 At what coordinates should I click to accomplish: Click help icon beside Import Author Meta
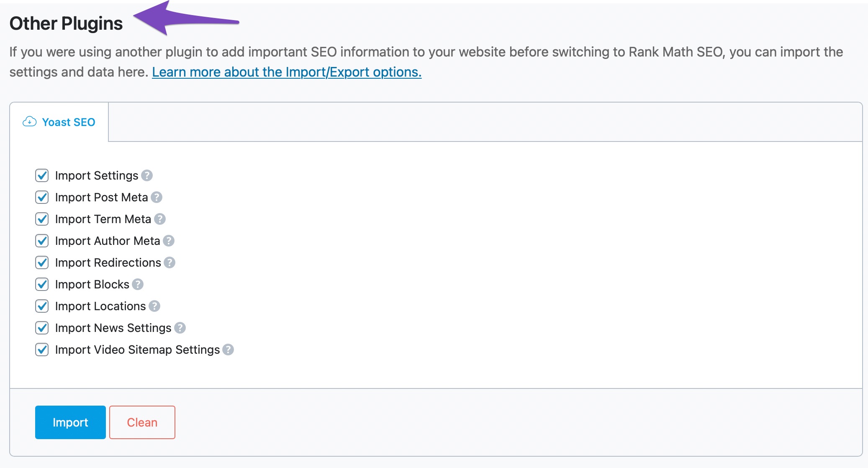pyautogui.click(x=169, y=241)
